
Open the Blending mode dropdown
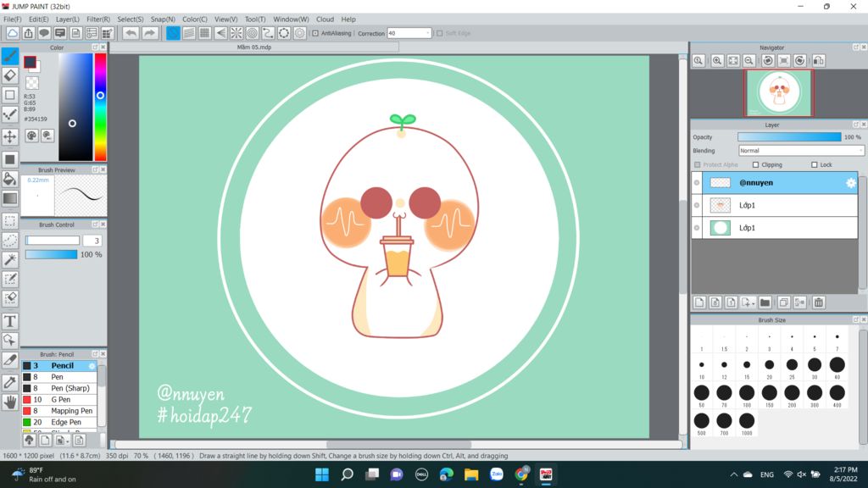click(x=801, y=151)
